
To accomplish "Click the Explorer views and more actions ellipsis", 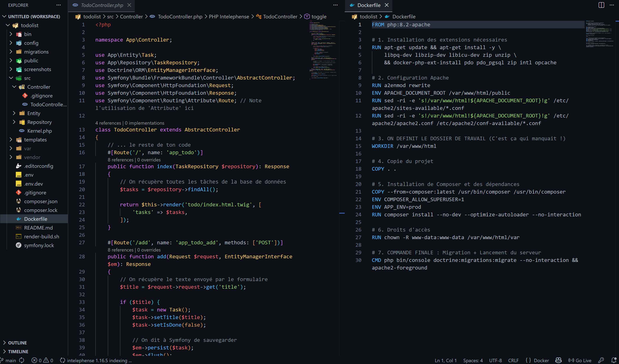I will (58, 5).
